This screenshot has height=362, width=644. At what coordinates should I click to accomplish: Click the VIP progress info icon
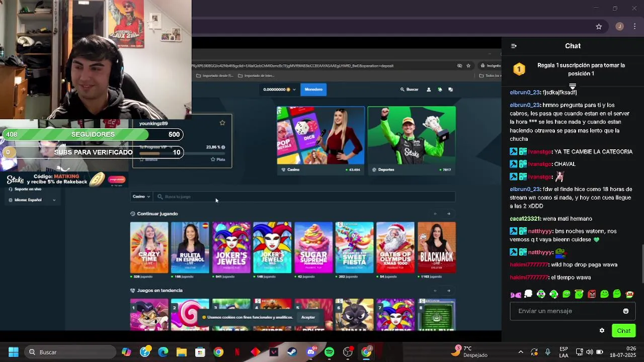click(223, 147)
